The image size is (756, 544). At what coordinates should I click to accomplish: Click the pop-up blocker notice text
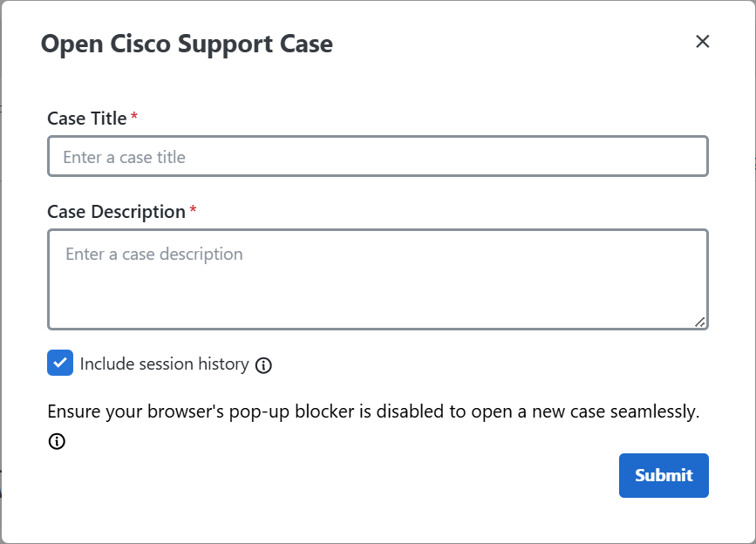(373, 412)
